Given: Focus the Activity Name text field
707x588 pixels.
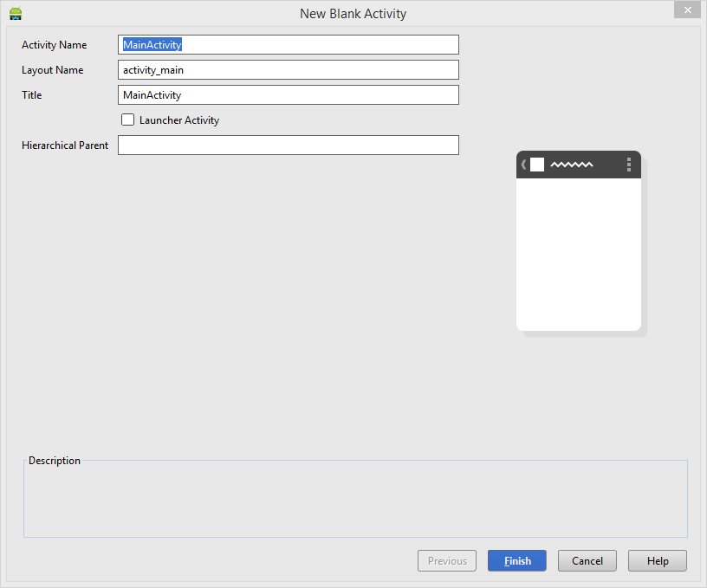Looking at the screenshot, I should pos(288,45).
